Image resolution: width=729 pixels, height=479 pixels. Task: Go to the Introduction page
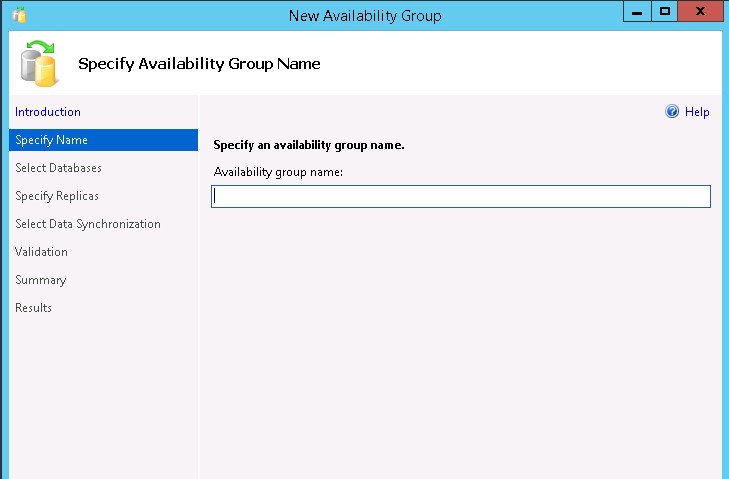pos(47,112)
